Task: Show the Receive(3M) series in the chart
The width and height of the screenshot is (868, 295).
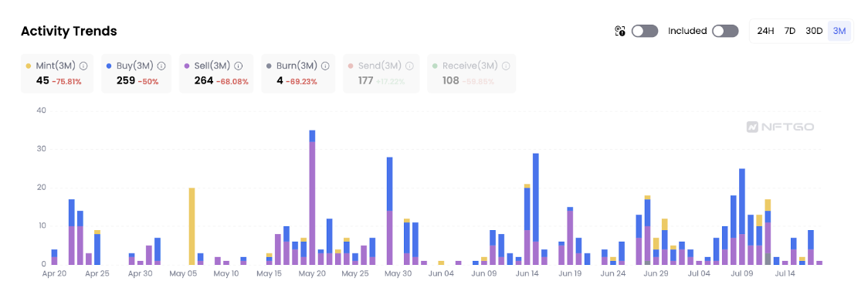Action: coord(471,73)
